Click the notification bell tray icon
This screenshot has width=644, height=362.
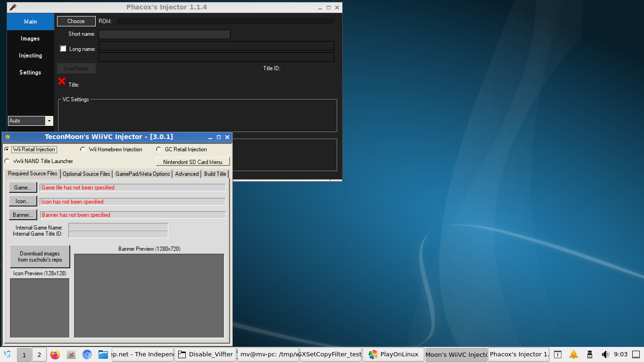tap(574, 354)
